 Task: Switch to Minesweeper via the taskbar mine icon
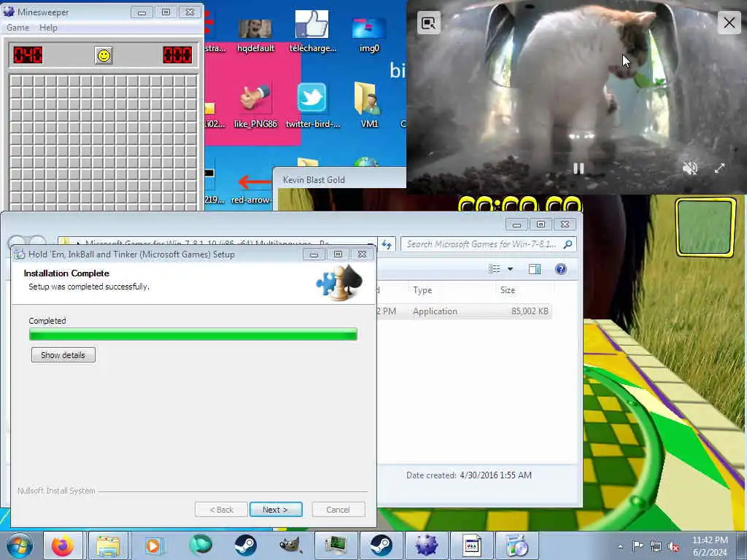(426, 545)
